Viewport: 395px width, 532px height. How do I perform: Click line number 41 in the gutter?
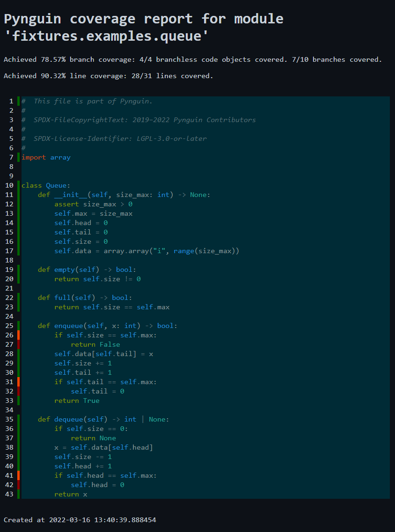point(9,475)
